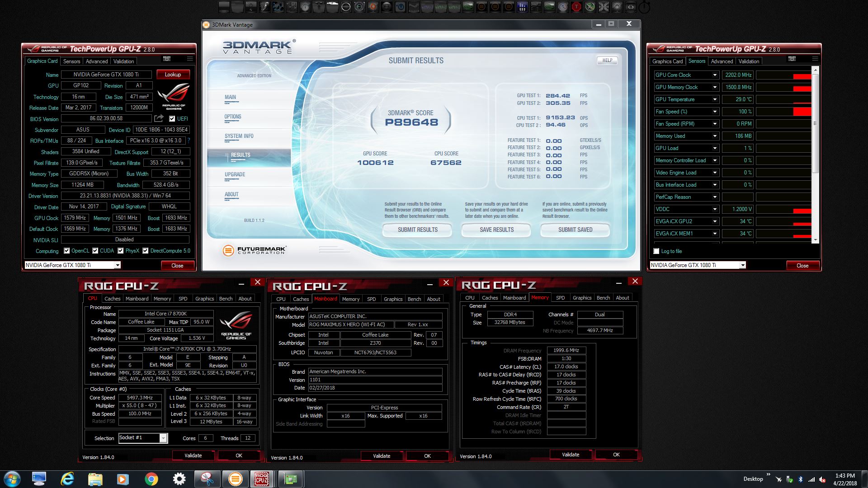
Task: Click the SUBMIT RESULTS button
Action: (x=417, y=230)
